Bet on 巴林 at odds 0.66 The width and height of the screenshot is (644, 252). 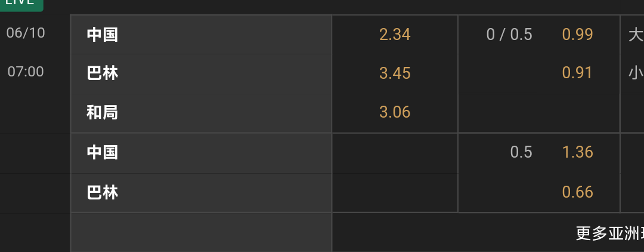pos(577,192)
